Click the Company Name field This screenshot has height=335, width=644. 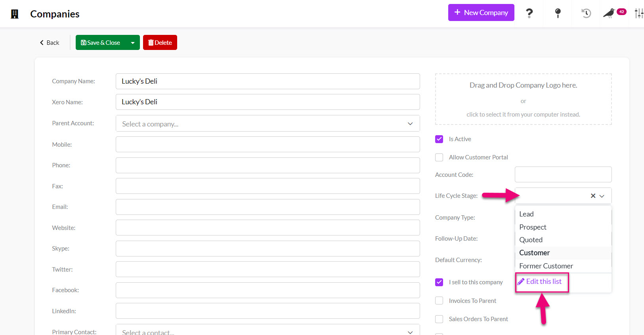point(268,81)
